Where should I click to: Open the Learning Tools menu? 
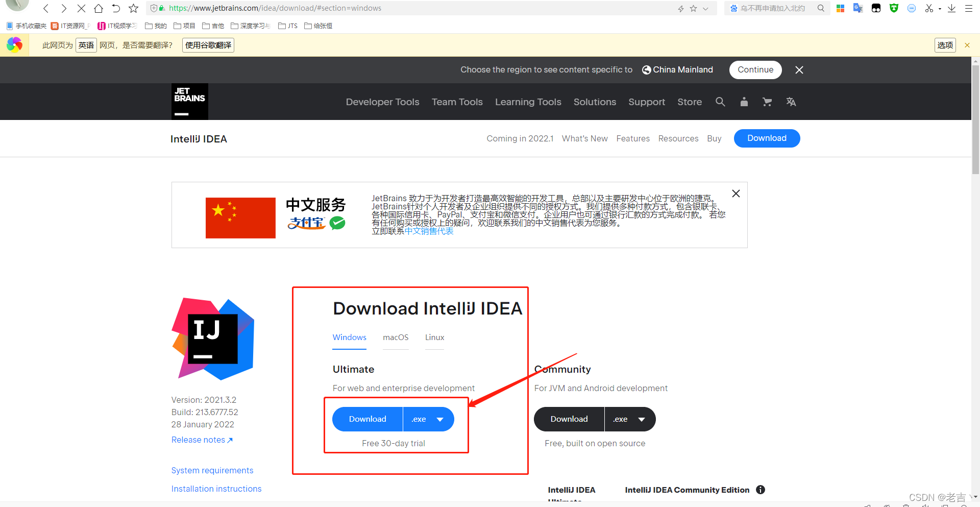(x=528, y=102)
